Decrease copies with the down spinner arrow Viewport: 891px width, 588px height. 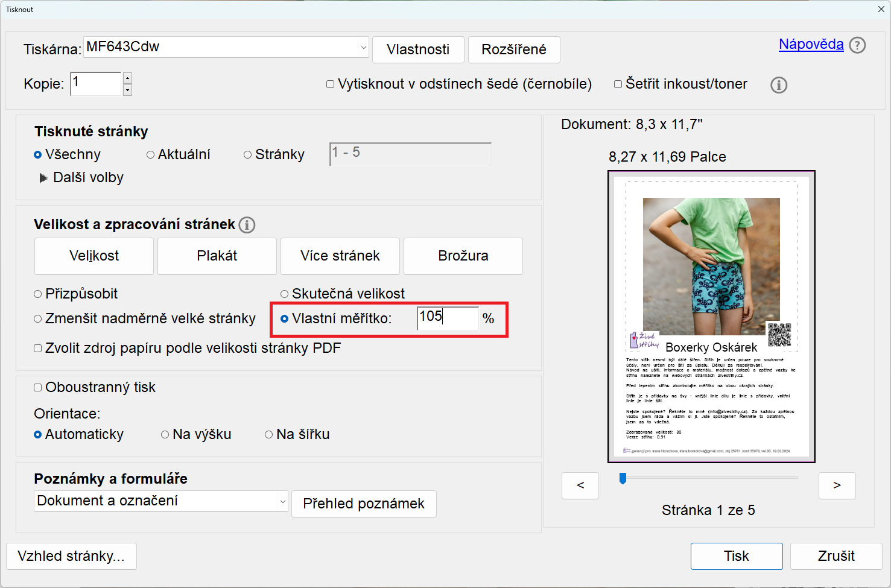click(127, 90)
